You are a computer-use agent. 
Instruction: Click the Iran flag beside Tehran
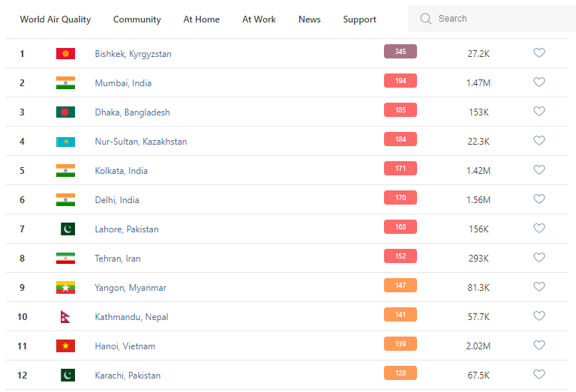pos(65,259)
